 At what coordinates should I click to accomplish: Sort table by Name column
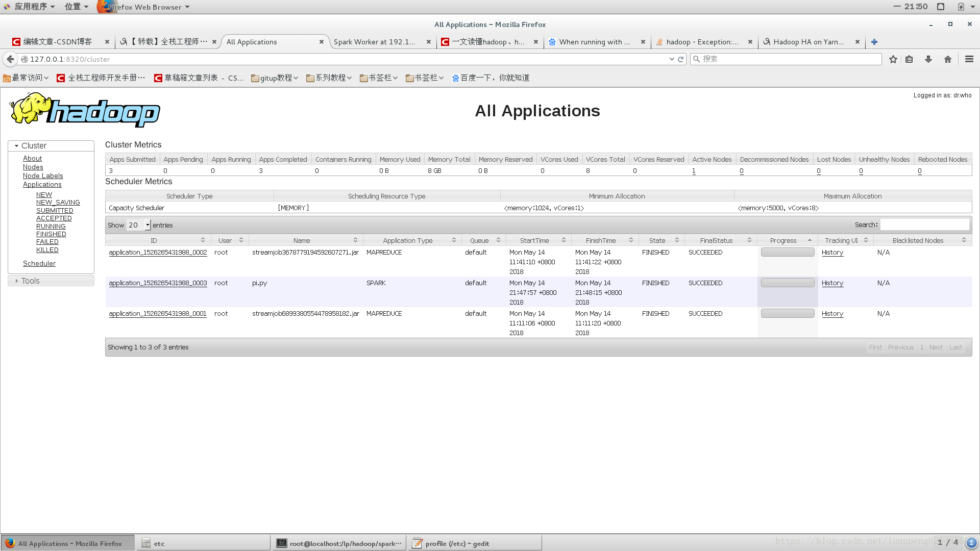(355, 240)
